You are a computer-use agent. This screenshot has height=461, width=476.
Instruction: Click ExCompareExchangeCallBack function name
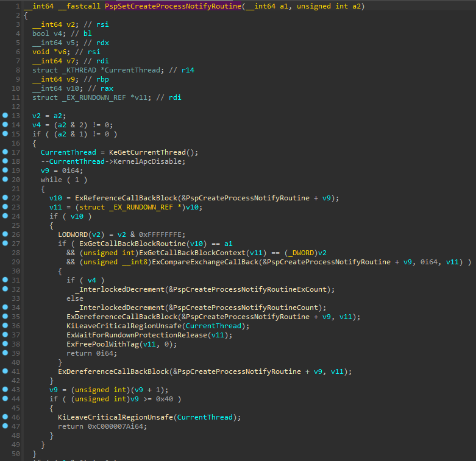[x=205, y=262]
